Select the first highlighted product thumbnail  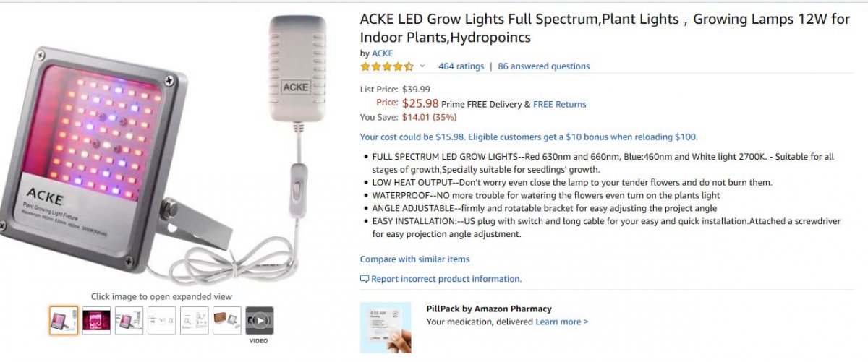(64, 320)
